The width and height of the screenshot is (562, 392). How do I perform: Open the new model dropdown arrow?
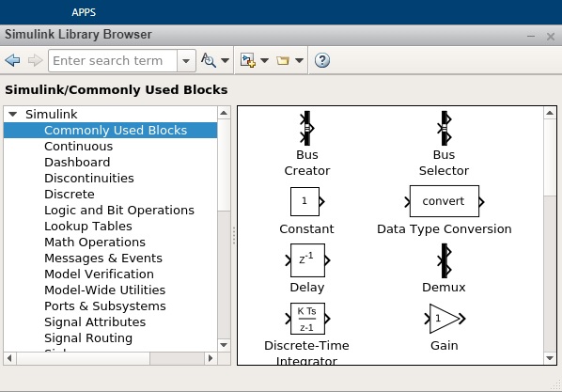coord(264,60)
